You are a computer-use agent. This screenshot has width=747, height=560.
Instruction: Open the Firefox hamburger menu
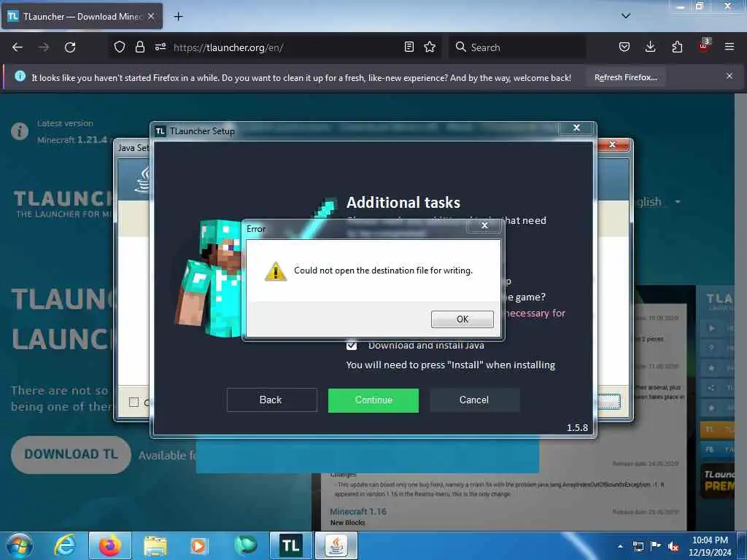729,47
